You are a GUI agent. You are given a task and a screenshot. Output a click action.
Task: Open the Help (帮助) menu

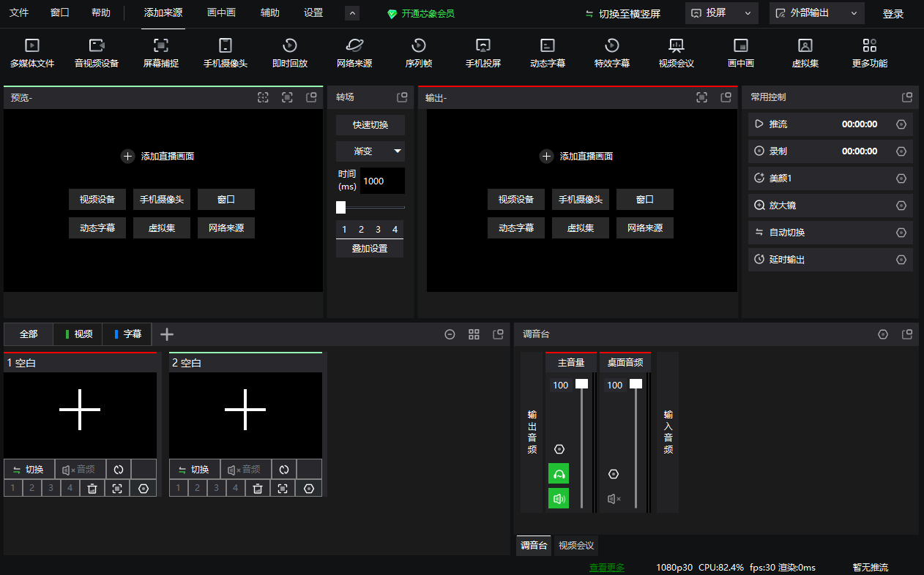click(101, 13)
